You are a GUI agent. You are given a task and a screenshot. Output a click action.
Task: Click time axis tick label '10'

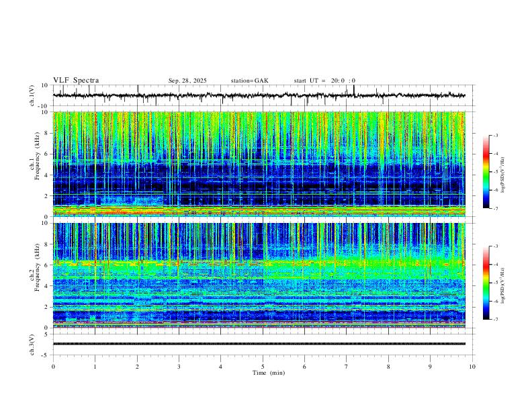point(472,367)
